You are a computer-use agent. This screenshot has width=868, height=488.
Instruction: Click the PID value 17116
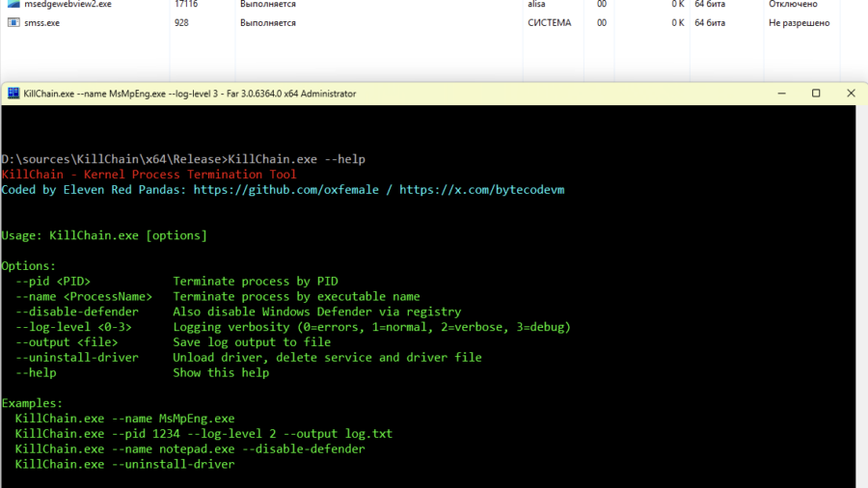pos(186,4)
